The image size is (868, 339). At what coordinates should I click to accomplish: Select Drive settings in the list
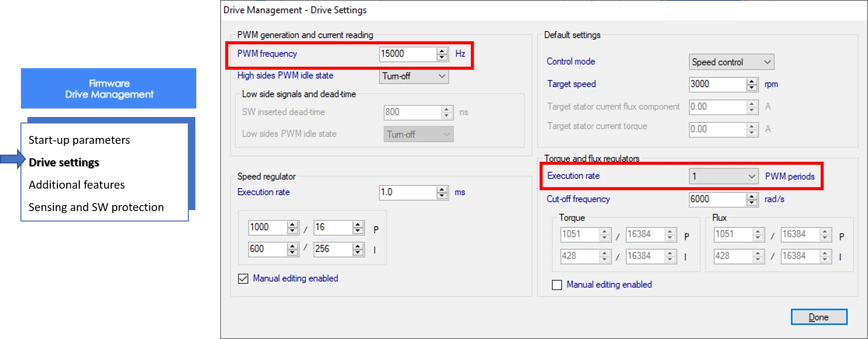tap(64, 162)
